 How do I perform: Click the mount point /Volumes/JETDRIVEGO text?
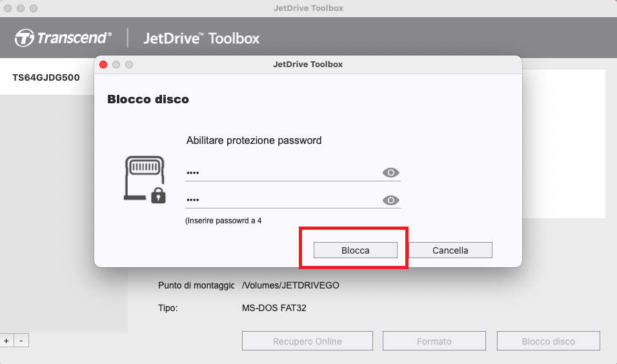coord(290,285)
